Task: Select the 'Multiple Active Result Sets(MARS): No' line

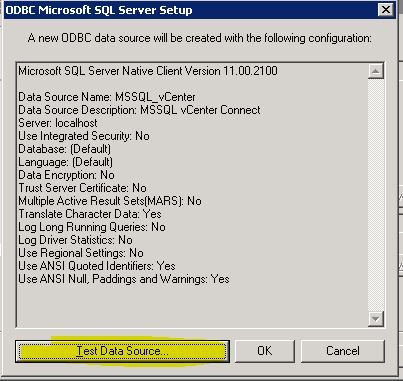Action: (110, 201)
